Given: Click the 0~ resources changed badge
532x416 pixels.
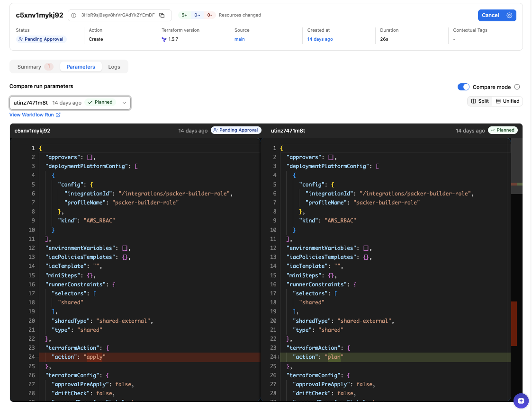Looking at the screenshot, I should [197, 15].
